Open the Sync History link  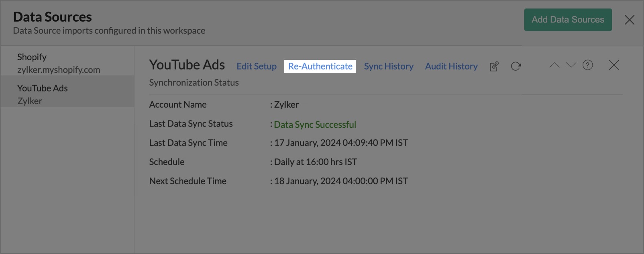[x=389, y=66]
